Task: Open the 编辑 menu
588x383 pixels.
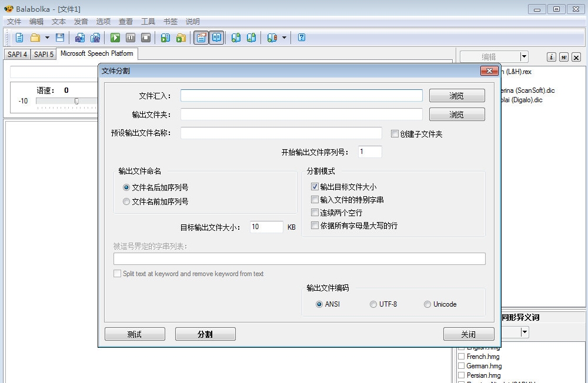Action: pos(36,21)
